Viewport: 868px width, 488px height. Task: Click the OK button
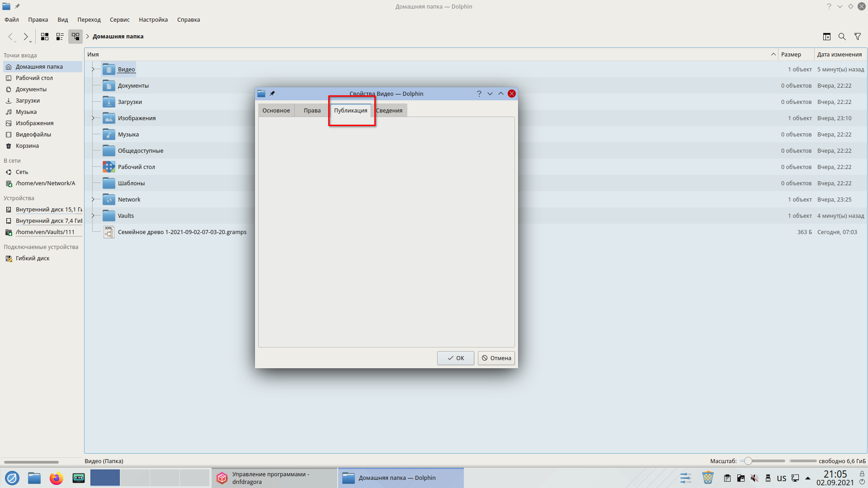pos(455,358)
